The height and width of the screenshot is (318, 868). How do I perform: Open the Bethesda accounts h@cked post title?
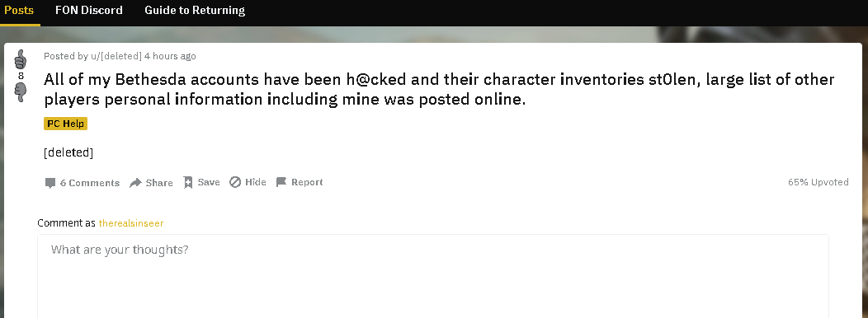point(439,90)
